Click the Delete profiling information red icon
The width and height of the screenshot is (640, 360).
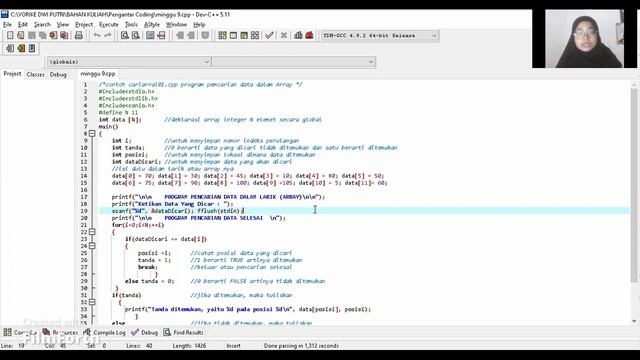[x=309, y=36]
